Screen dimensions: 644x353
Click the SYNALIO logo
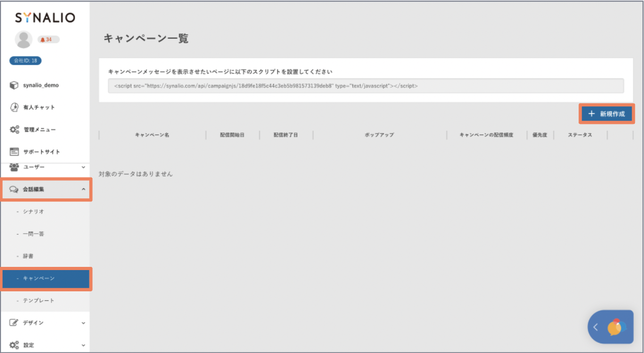tap(45, 18)
